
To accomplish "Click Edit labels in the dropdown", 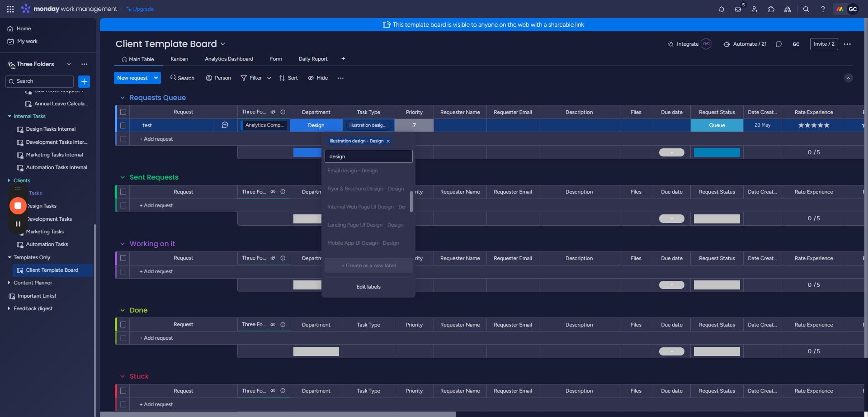I will 368,287.
